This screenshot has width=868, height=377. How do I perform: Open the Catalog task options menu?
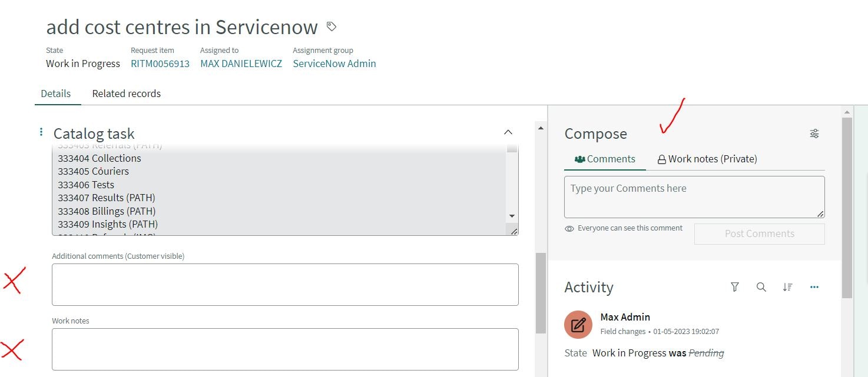[40, 131]
